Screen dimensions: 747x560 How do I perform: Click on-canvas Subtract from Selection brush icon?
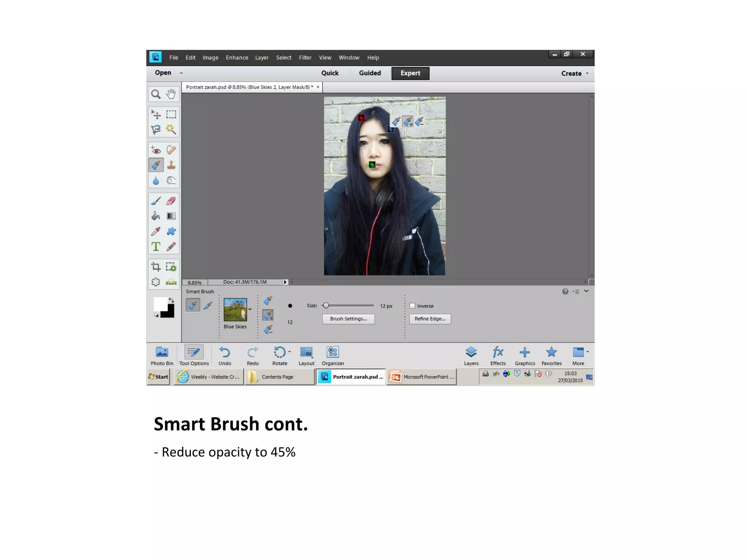point(419,121)
